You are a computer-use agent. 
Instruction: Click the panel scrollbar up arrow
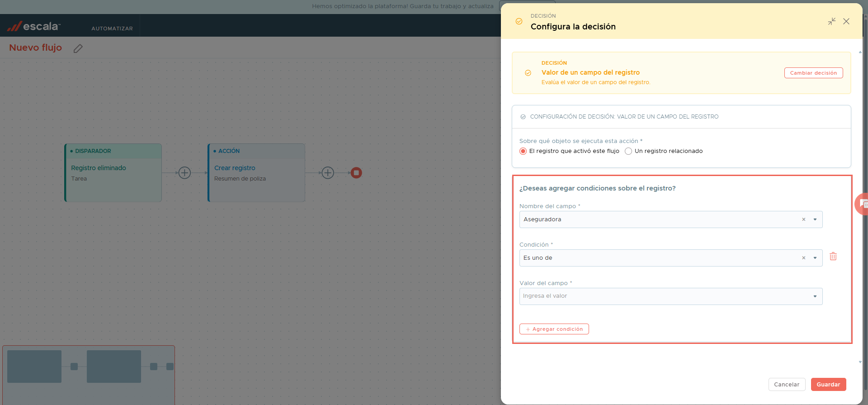point(860,52)
